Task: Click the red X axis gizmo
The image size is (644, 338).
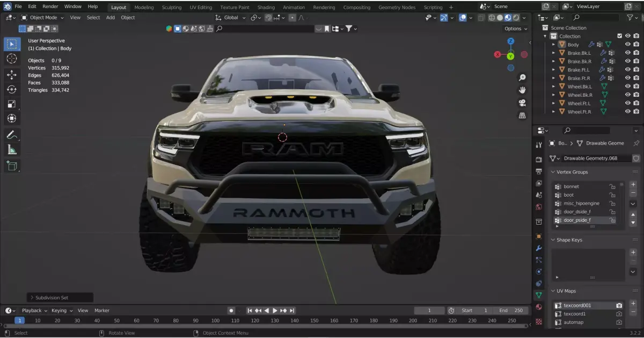Action: [x=497, y=55]
